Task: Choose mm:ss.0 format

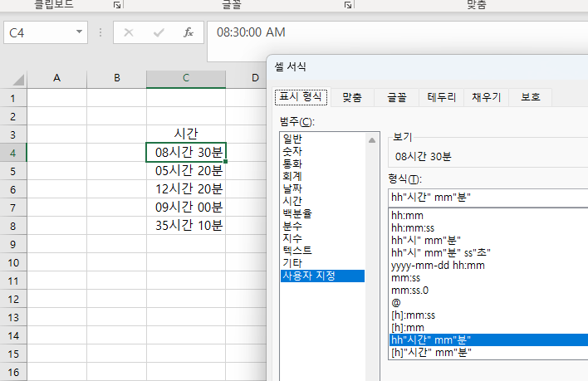Action: [x=489, y=290]
